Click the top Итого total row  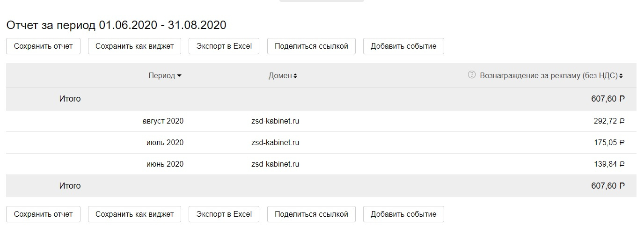pyautogui.click(x=70, y=99)
